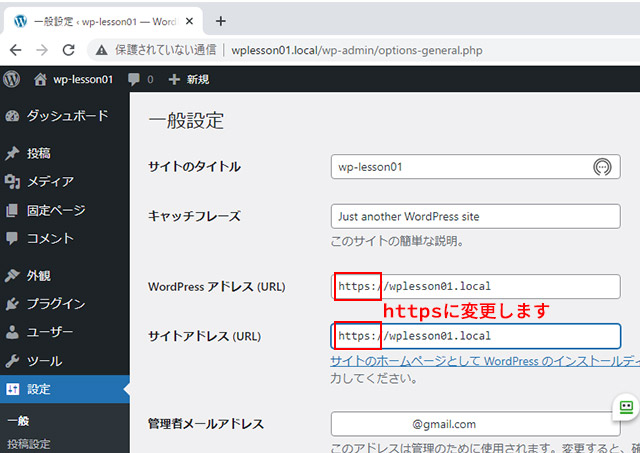This screenshot has height=453, width=640.
Task: Click the round icon inside site title field
Action: (x=602, y=167)
